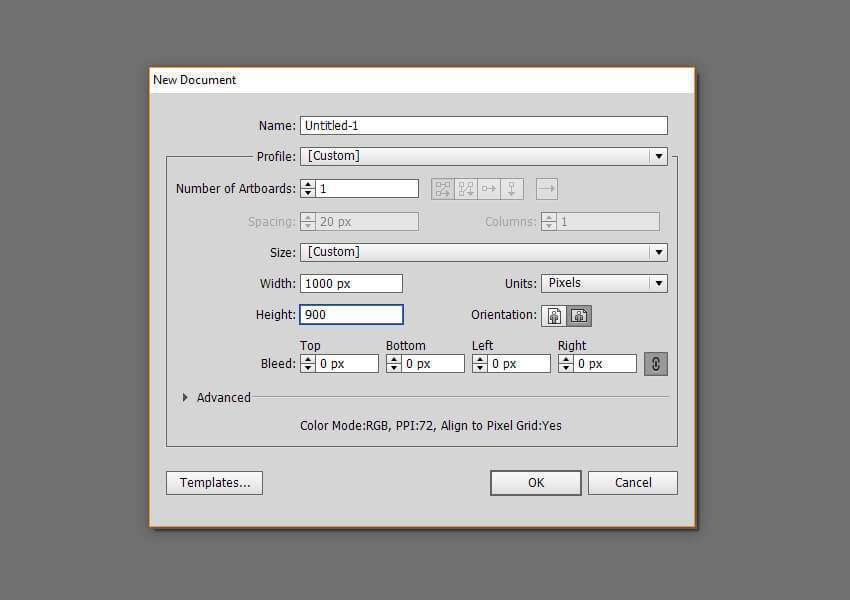Decrease the Top bleed with the down arrow
Viewport: 850px width, 600px height.
308,367
